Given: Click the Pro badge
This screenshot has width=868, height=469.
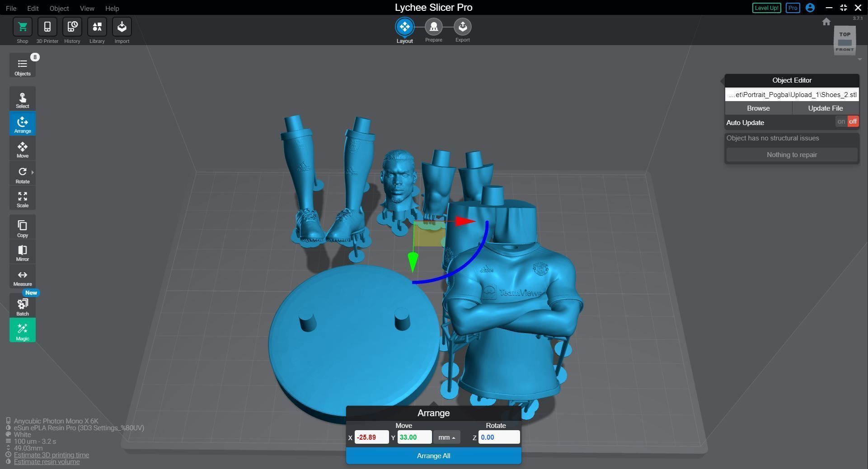Looking at the screenshot, I should (x=793, y=8).
